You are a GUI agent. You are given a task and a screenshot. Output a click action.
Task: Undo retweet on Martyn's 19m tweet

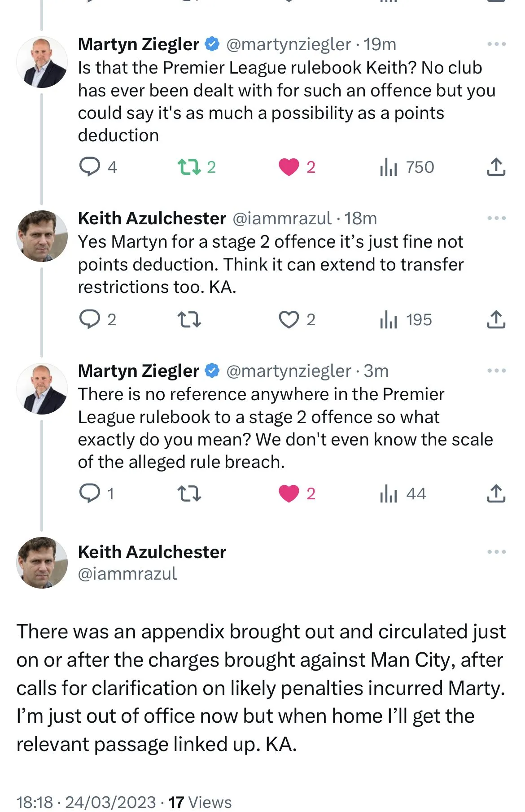pyautogui.click(x=189, y=167)
